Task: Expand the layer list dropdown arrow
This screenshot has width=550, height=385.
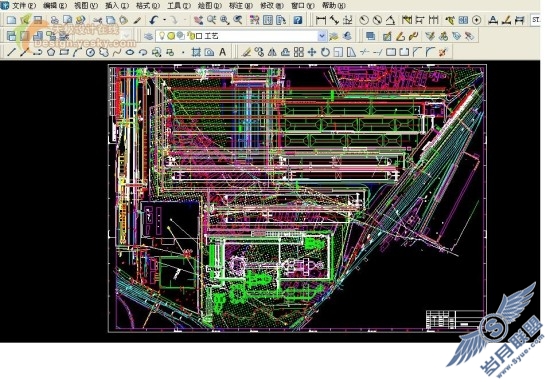Action: coord(322,36)
